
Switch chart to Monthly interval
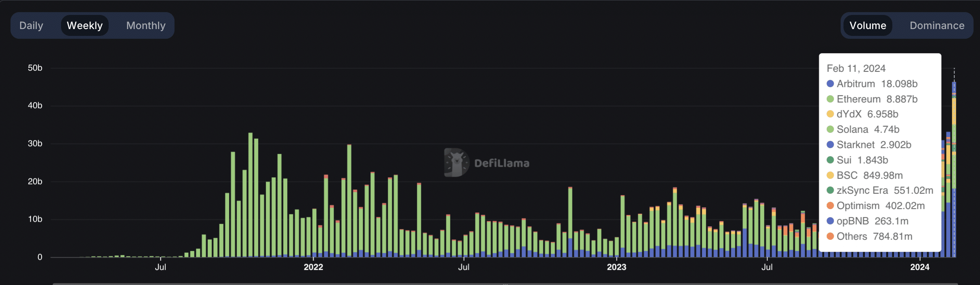pos(146,25)
